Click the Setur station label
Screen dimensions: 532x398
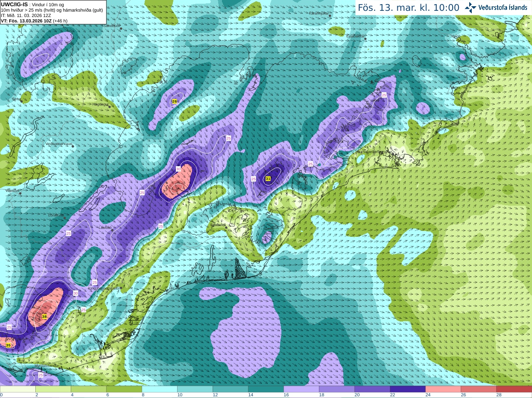point(16,99)
